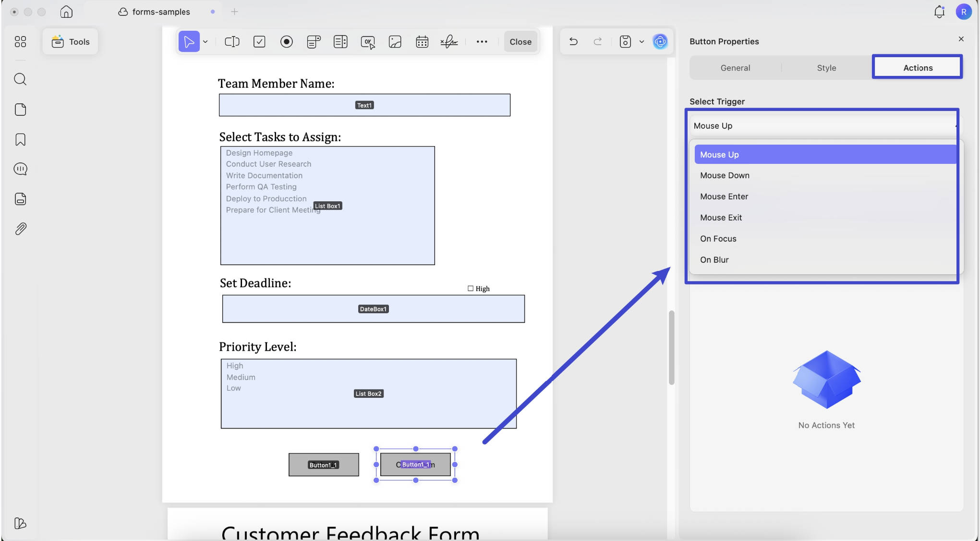
Task: Click the Text1 team member name field
Action: click(364, 105)
